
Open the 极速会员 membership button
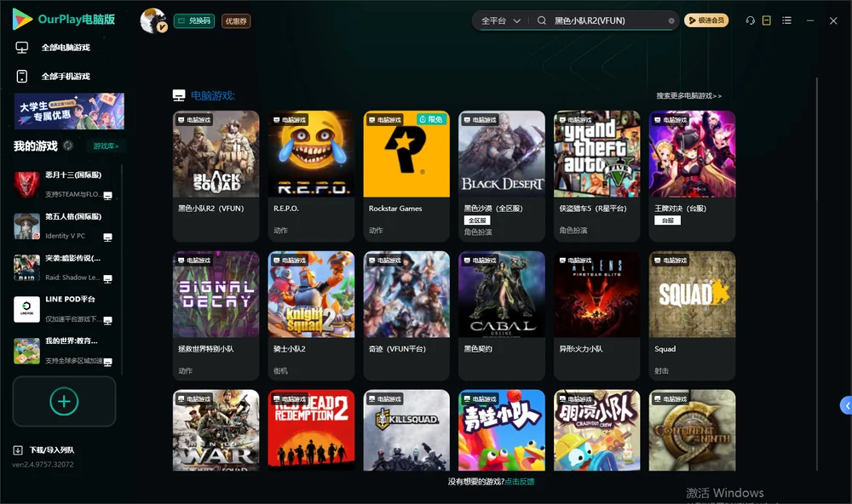click(706, 20)
